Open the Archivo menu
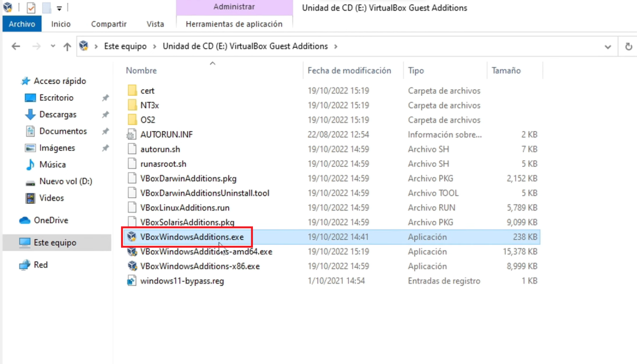 pos(22,24)
